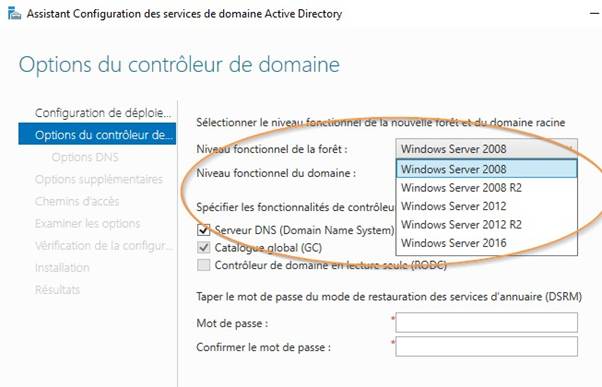Click the Options du contrôleur de domaine heading
602x387 pixels.
179,64
